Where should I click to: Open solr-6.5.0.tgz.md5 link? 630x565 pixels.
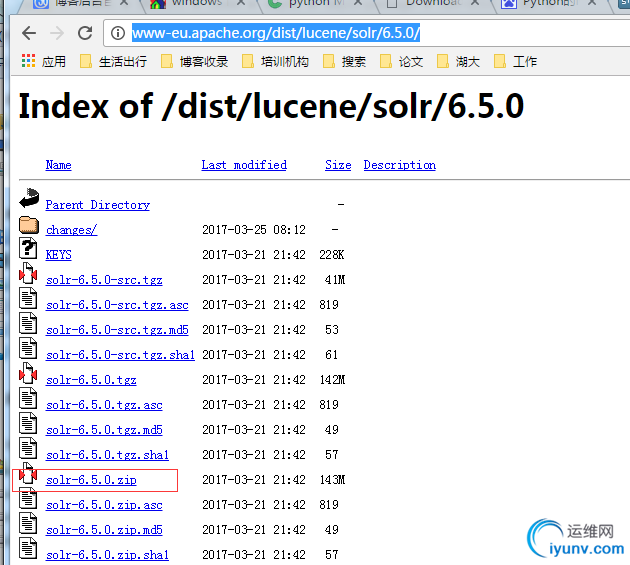click(x=104, y=430)
